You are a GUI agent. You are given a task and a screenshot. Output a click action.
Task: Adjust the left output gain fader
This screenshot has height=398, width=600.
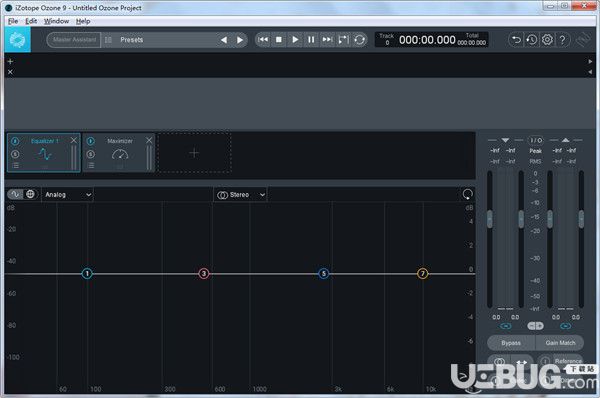(550, 219)
